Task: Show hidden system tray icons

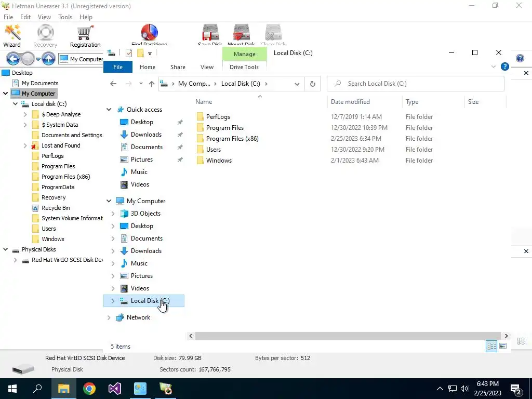Action: 440,389
